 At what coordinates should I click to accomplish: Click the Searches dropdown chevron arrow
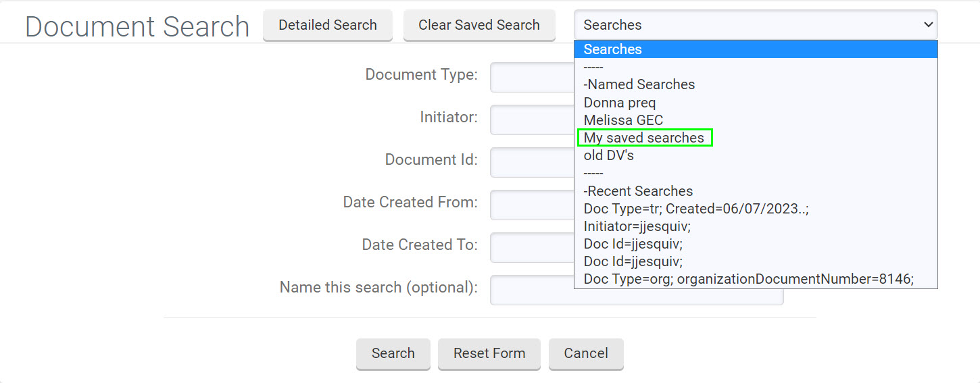click(x=927, y=25)
